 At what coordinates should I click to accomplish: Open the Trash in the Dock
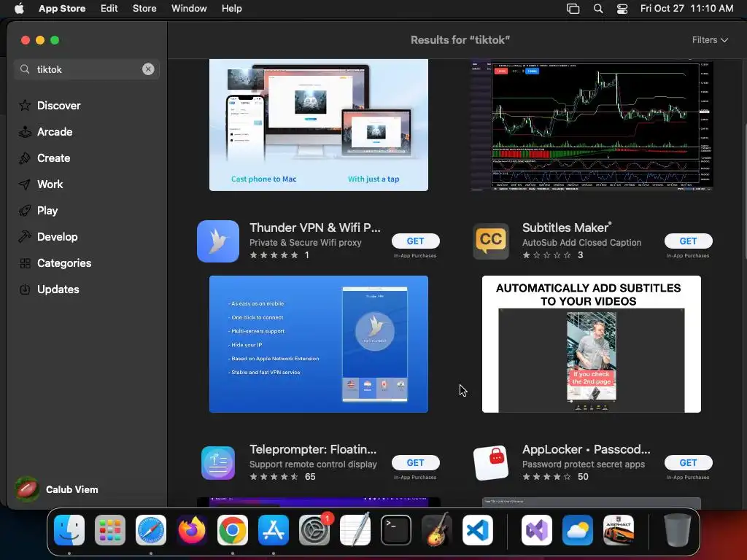(677, 530)
